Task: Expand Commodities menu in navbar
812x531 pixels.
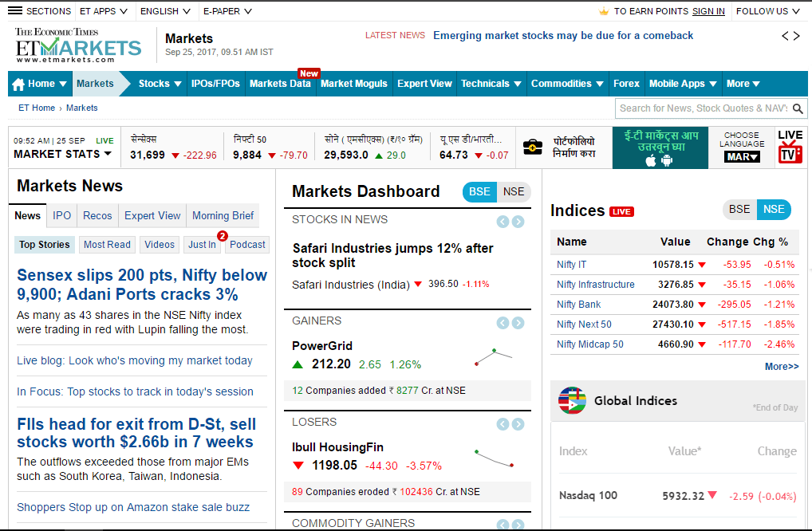Action: (x=567, y=84)
